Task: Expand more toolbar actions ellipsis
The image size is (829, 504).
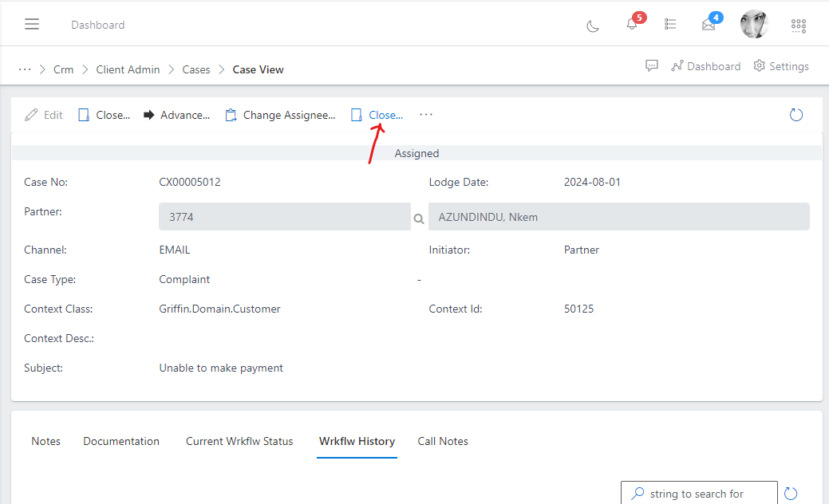Action: tap(426, 115)
